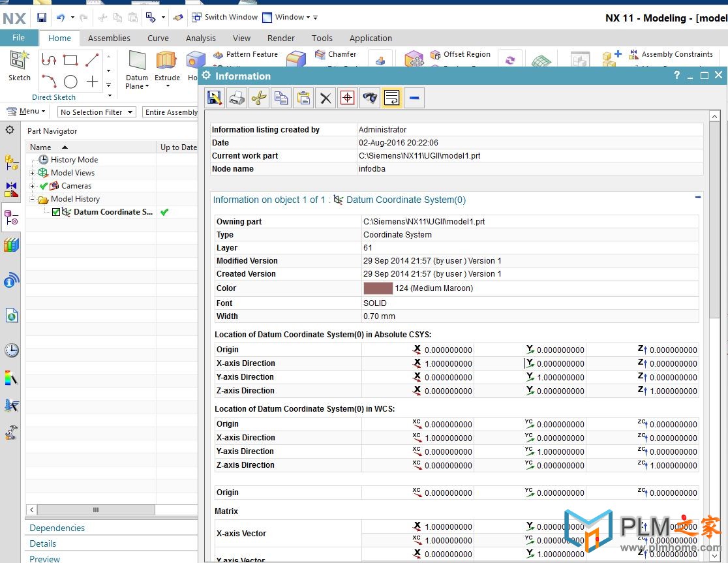This screenshot has height=563, width=728.
Task: Open the No Selection Filter dropdown
Action: click(x=97, y=112)
